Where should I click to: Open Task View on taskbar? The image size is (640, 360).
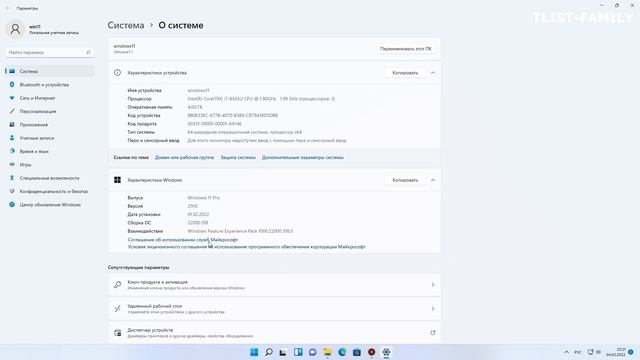(283, 352)
